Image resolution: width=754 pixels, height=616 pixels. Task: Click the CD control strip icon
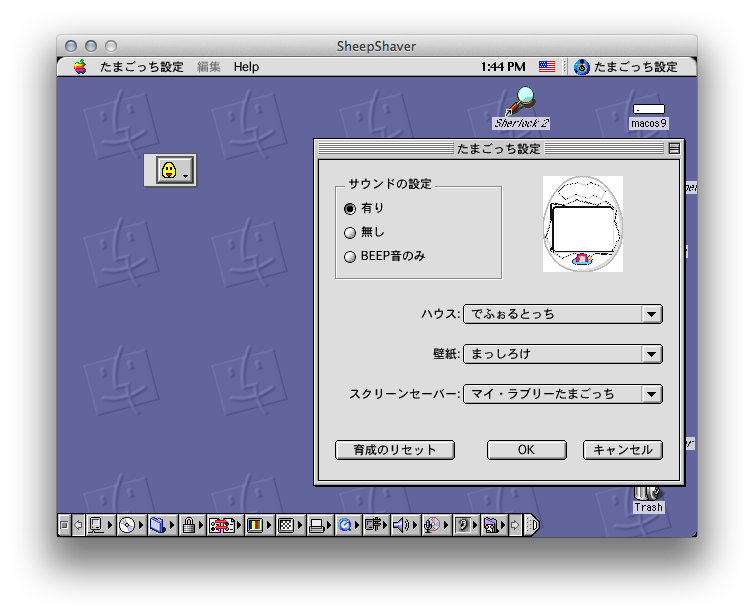127,525
